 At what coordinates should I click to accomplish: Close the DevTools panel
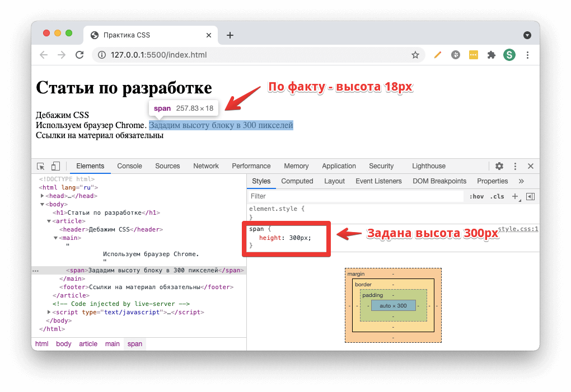tap(531, 166)
